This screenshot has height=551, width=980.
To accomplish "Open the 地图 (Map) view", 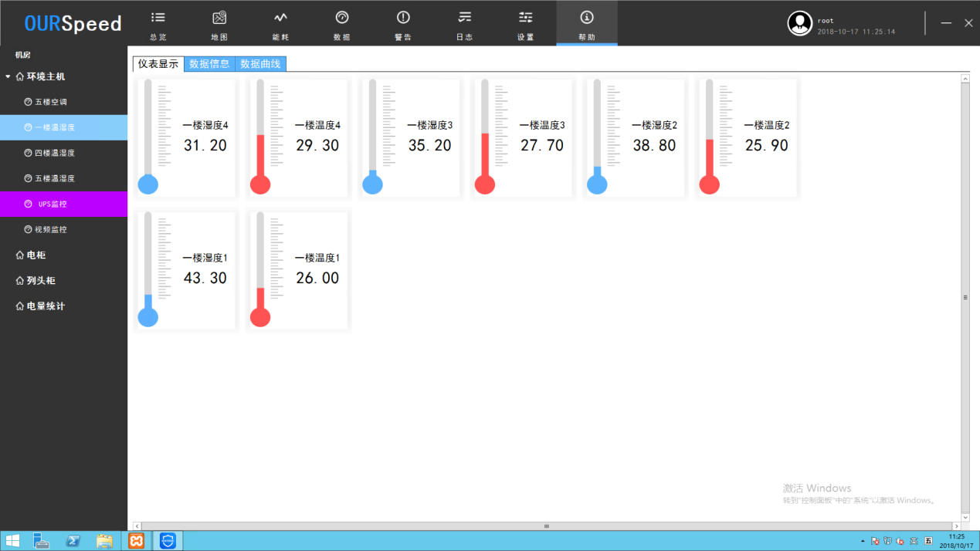I will [219, 23].
